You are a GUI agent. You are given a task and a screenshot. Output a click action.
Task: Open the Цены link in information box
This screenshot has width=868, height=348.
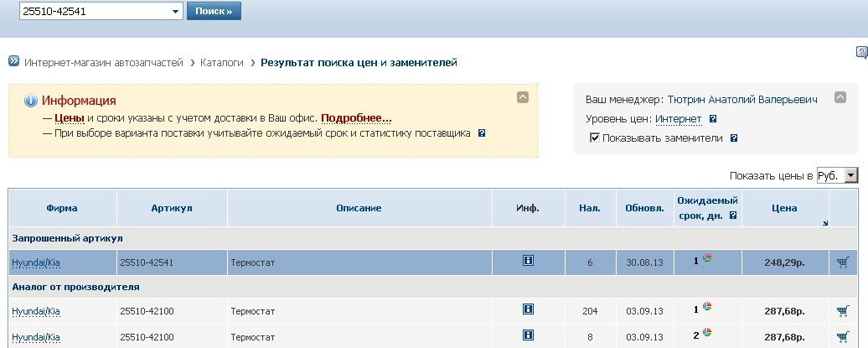click(x=70, y=118)
